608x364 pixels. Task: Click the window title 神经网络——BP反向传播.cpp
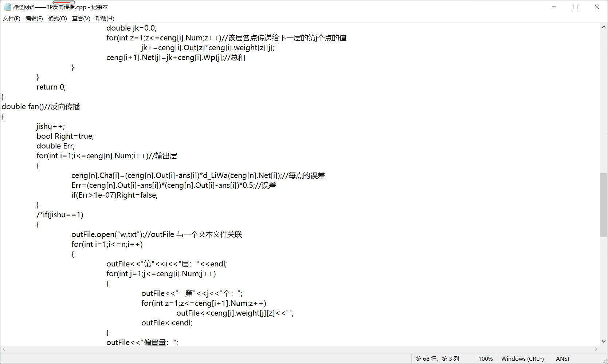pos(60,7)
